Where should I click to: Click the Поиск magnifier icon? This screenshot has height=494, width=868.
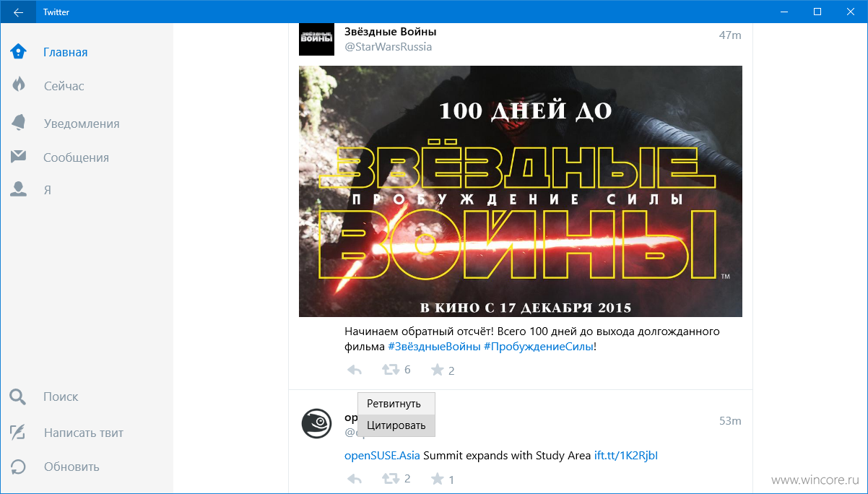coord(18,396)
